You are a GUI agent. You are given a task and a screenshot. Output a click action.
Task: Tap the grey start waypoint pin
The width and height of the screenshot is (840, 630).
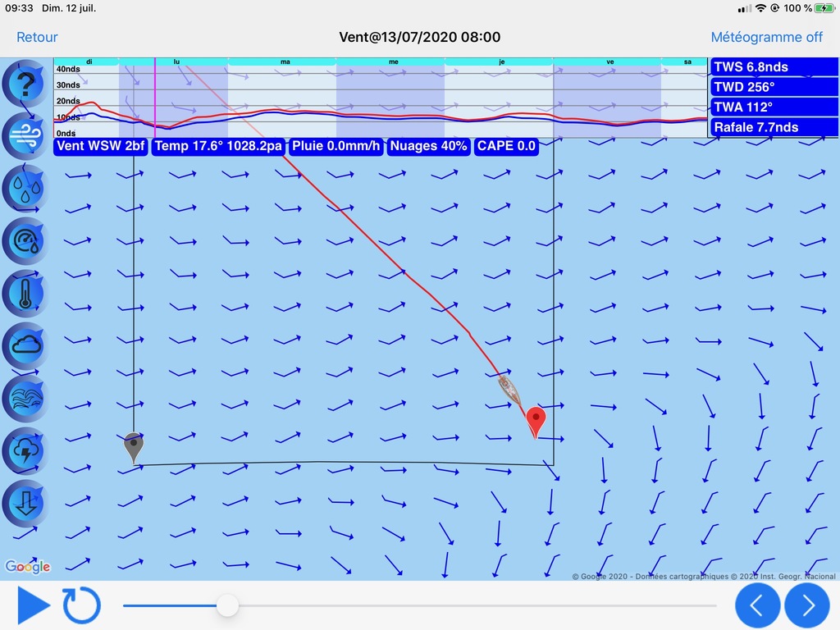tap(134, 447)
